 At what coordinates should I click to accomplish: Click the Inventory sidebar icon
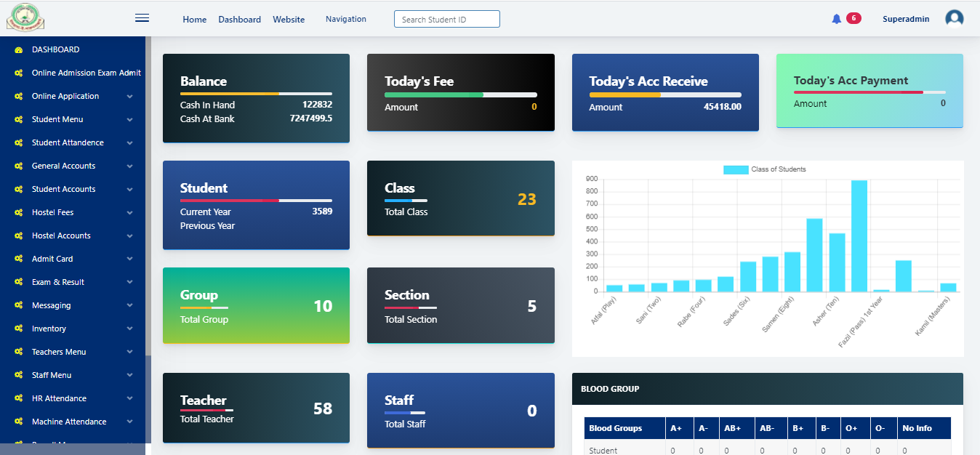click(18, 329)
